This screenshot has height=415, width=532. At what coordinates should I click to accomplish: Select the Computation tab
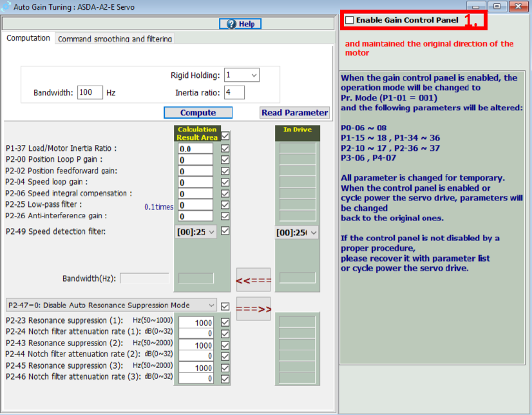(x=28, y=38)
